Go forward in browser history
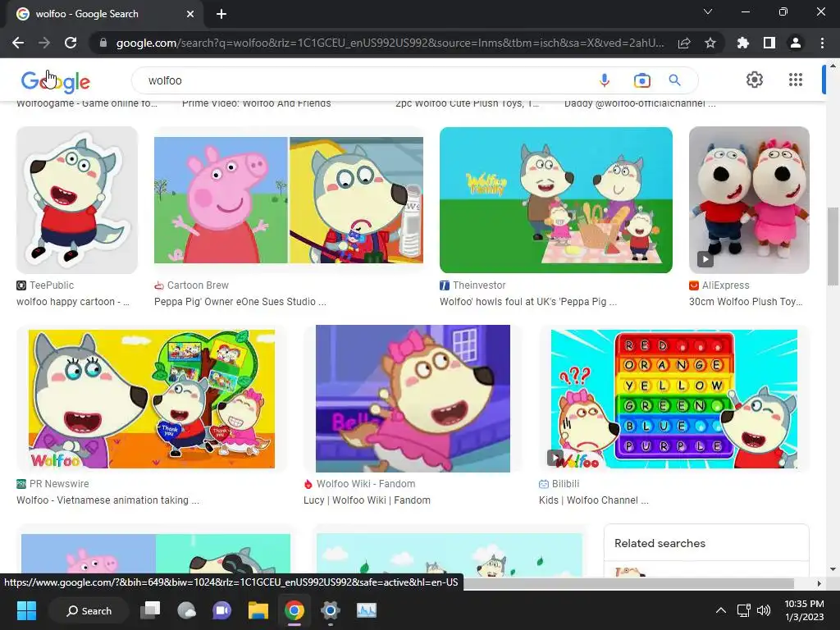 [44, 43]
